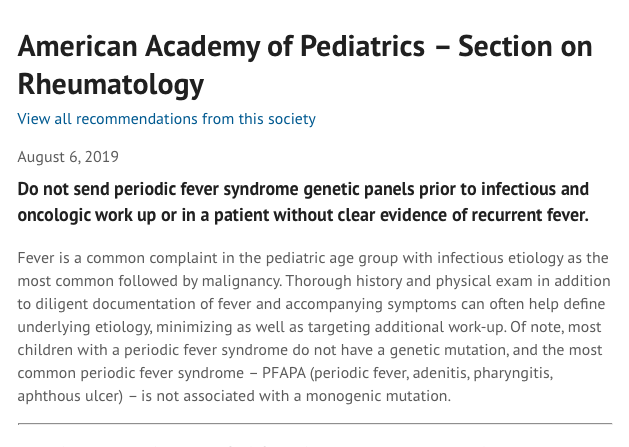Click the 'PFAPA' acronym in the paragraph
Viewport: 629px width, 447px height.
(x=284, y=373)
